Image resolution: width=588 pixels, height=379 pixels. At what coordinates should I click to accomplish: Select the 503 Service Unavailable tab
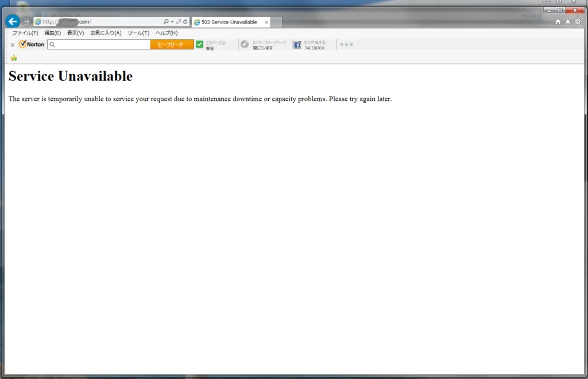pos(229,22)
